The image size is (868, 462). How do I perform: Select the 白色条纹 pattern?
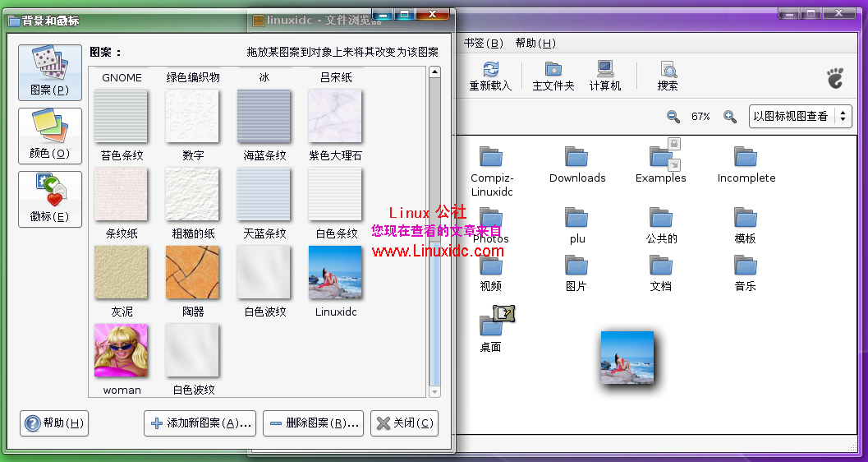(x=336, y=194)
